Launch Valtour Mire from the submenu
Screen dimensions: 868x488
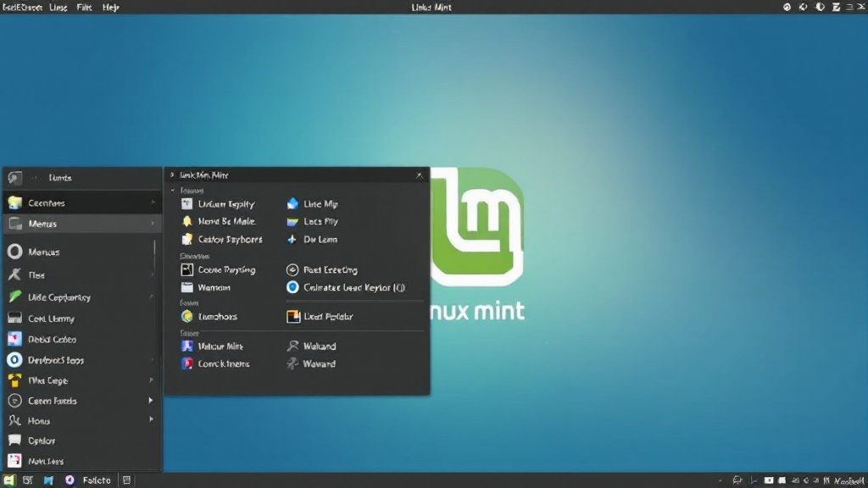pyautogui.click(x=212, y=347)
